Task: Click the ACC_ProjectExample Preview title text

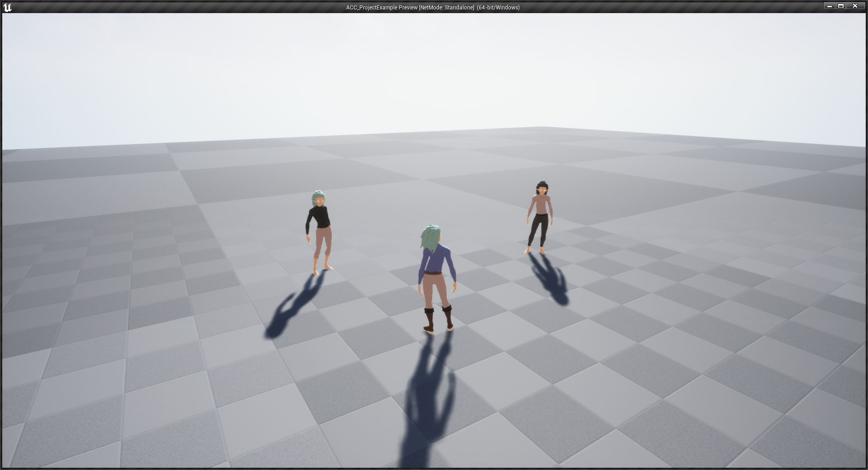Action: (381, 7)
